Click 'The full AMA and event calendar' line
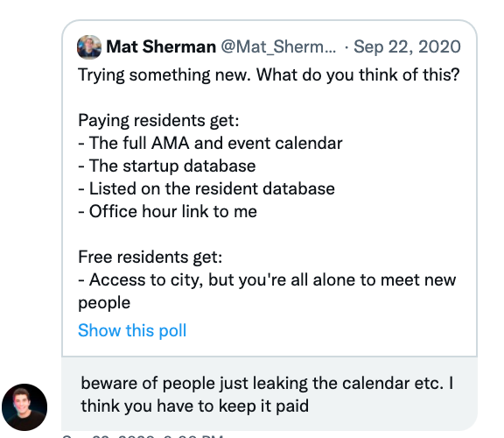Viewport: 504px width, 438px height. click(x=210, y=143)
